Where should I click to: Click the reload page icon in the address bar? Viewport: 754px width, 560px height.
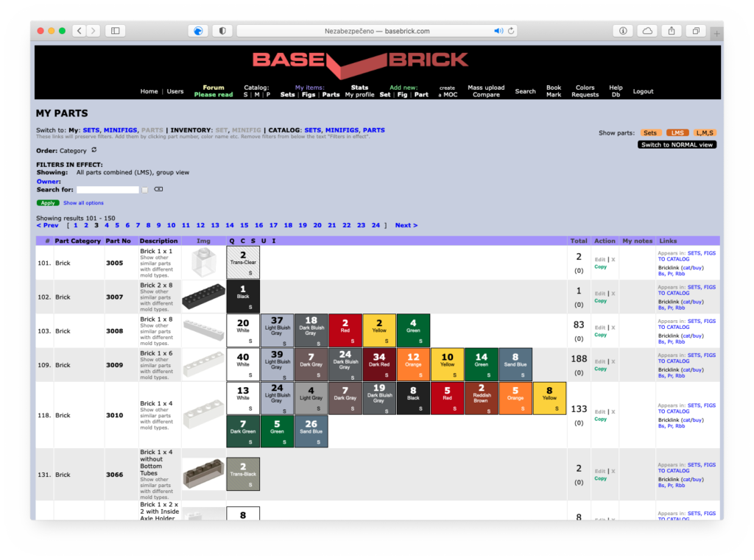tap(512, 31)
